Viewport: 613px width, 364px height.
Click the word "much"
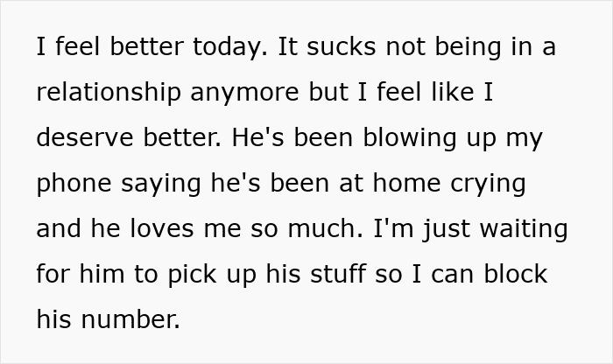323,229
